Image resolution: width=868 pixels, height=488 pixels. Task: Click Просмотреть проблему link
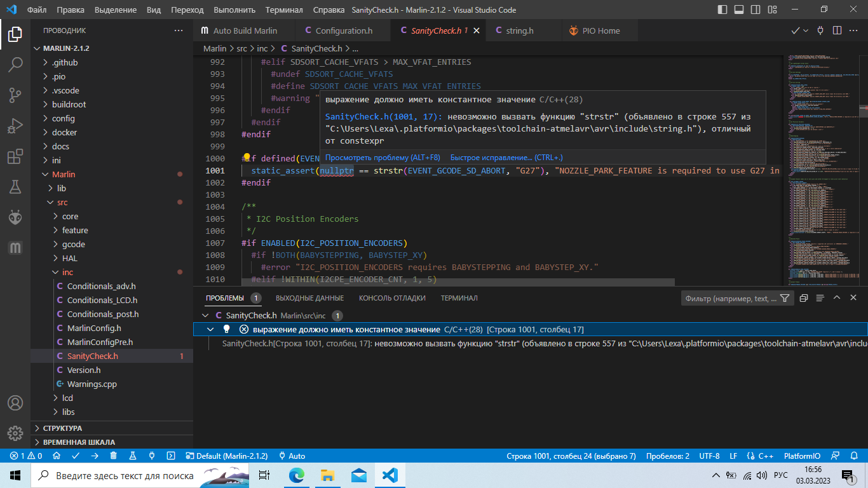tap(383, 158)
